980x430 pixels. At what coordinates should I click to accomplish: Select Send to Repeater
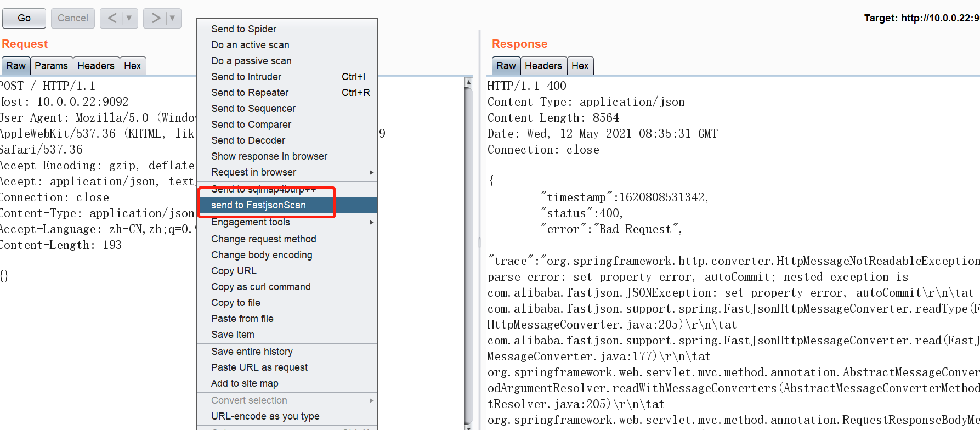coord(287,93)
